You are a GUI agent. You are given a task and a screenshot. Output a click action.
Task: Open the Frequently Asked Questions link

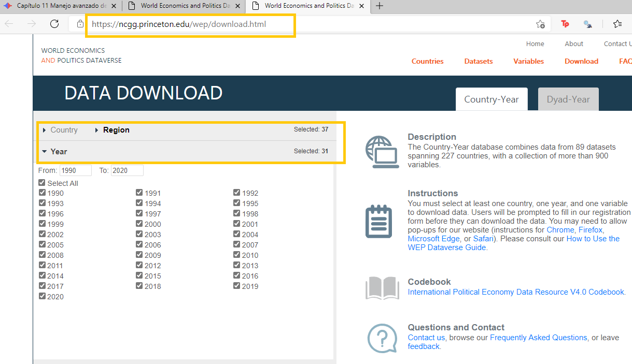(538, 338)
